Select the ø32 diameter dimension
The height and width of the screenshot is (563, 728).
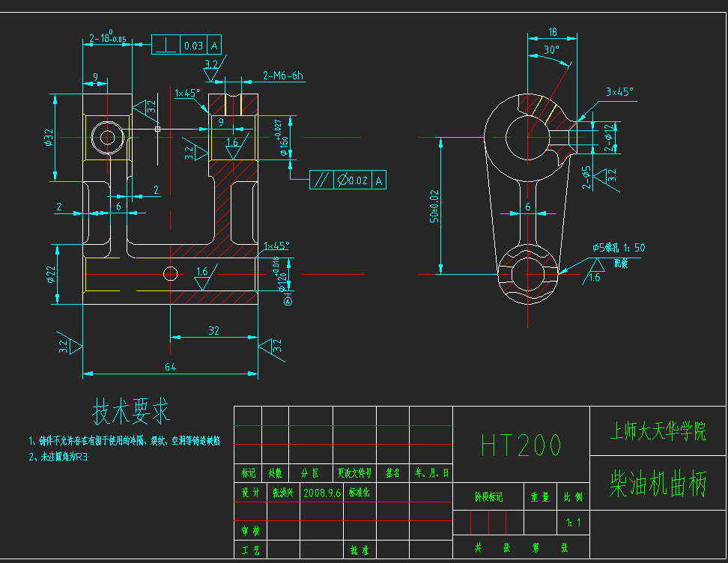[49, 138]
